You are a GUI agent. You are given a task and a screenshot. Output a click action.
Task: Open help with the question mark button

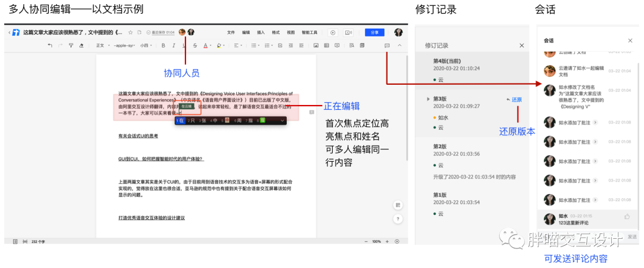coord(397,219)
